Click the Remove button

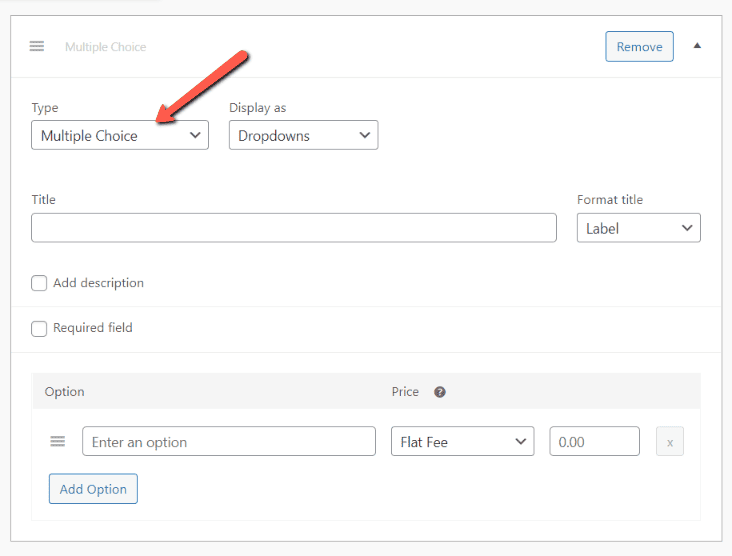point(639,47)
